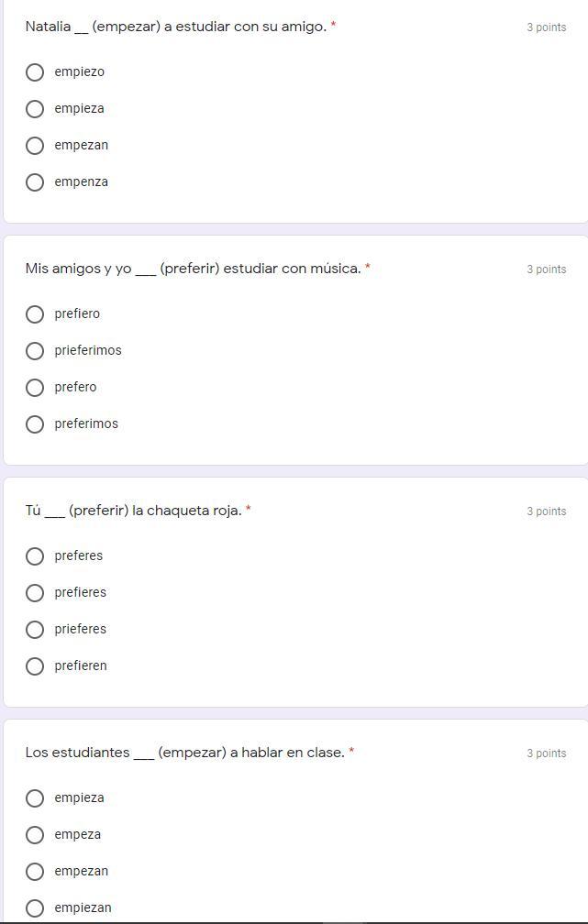This screenshot has height=924, width=588.
Task: Select the 'empenza' radio option
Action: (35, 182)
